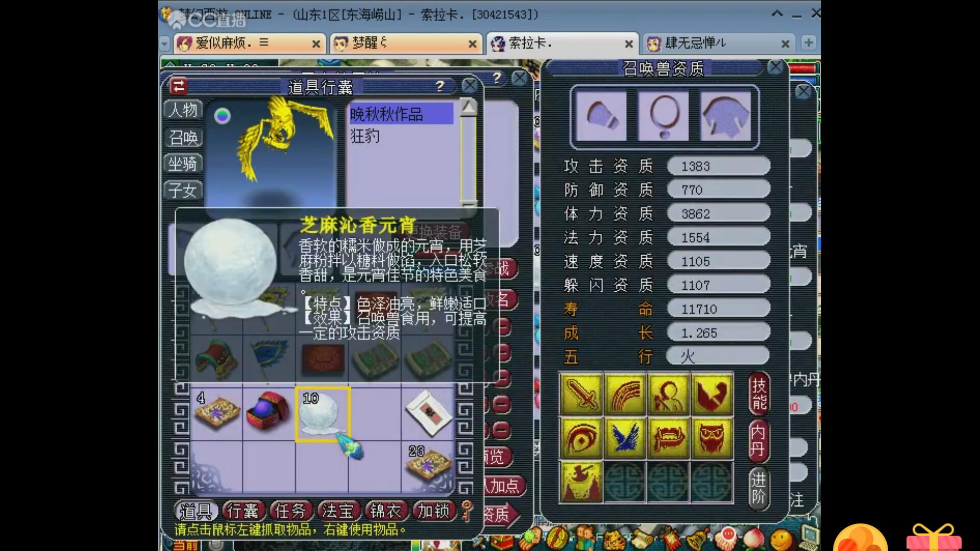The image size is (980, 551).
Task: Click the golden key icon beside 加锁
Action: tap(467, 511)
